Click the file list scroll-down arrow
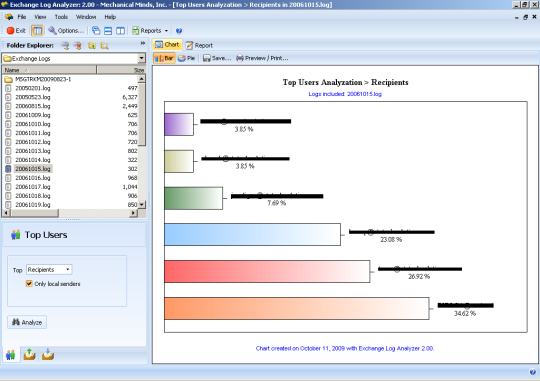Image resolution: width=540 pixels, height=381 pixels. [142, 205]
